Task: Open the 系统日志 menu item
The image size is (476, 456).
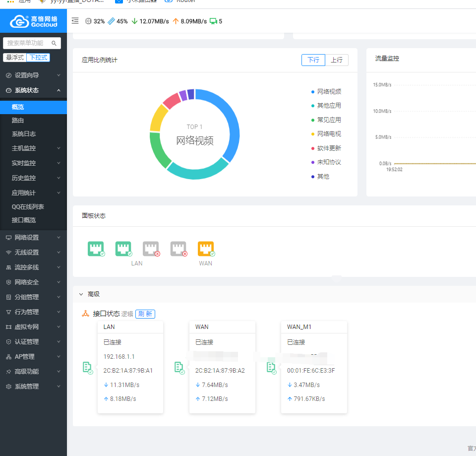Action: [24, 134]
